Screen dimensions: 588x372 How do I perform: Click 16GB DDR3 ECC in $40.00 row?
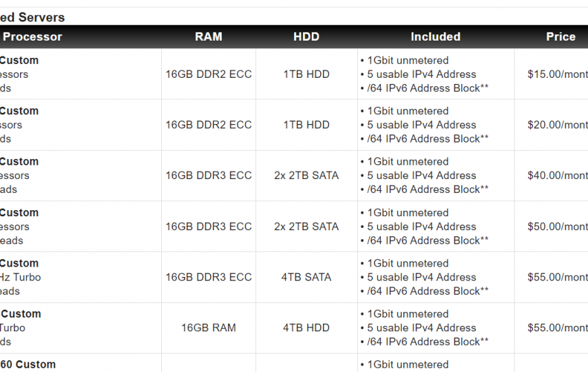click(x=209, y=175)
